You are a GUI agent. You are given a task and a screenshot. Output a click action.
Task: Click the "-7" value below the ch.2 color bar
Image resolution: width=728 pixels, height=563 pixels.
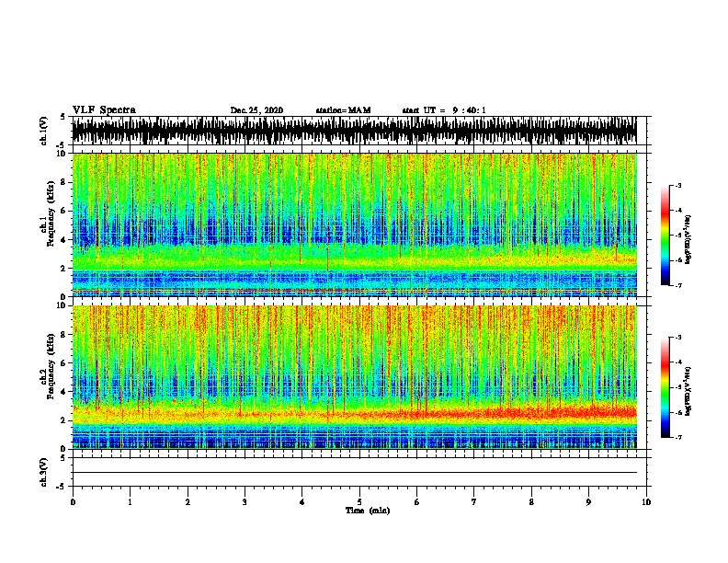coord(677,438)
